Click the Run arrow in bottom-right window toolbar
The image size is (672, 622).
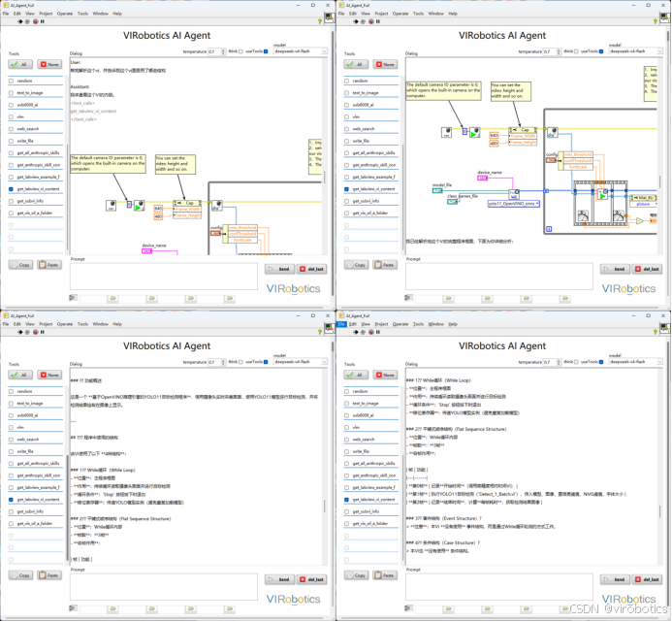(x=355, y=332)
